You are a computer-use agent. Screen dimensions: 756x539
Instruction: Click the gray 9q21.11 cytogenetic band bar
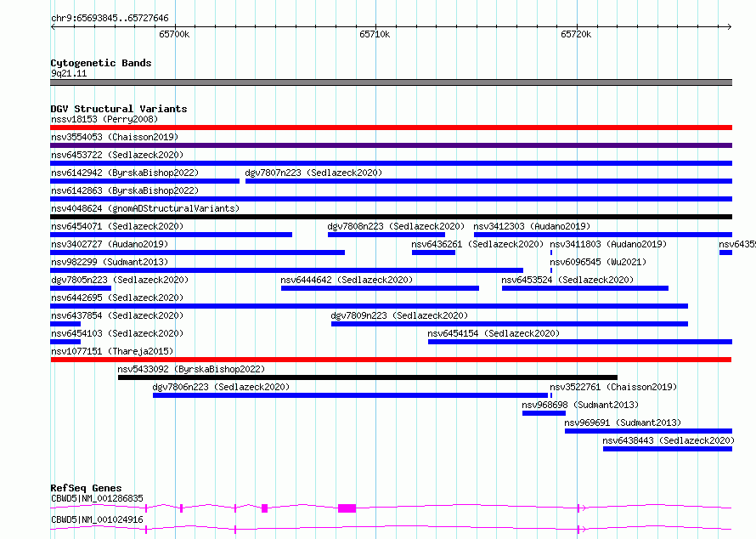[x=391, y=82]
